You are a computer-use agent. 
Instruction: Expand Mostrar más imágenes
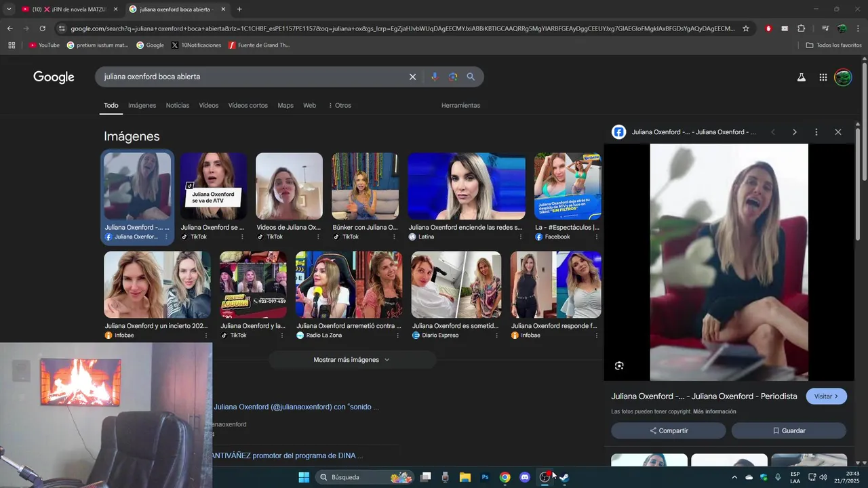[x=352, y=360]
